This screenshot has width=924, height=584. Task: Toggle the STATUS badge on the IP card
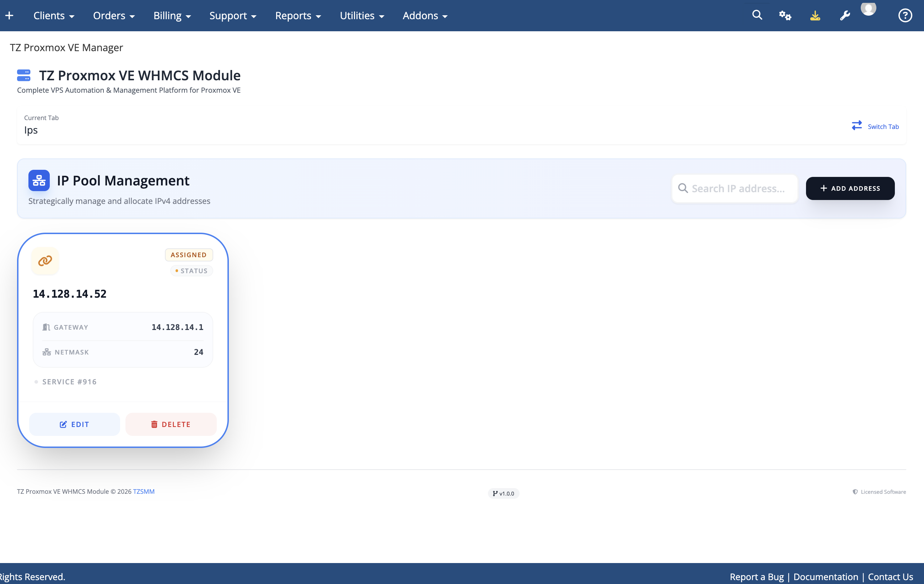pos(192,270)
